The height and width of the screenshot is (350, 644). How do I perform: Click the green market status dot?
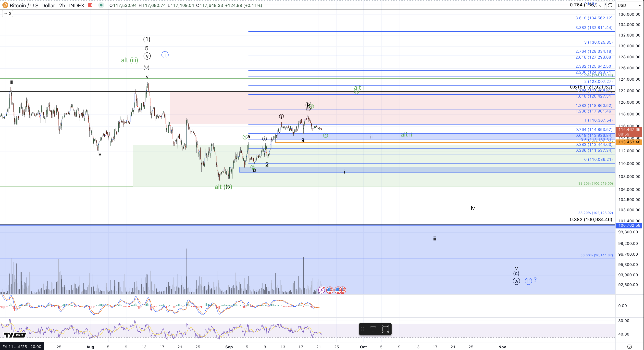click(x=101, y=5)
